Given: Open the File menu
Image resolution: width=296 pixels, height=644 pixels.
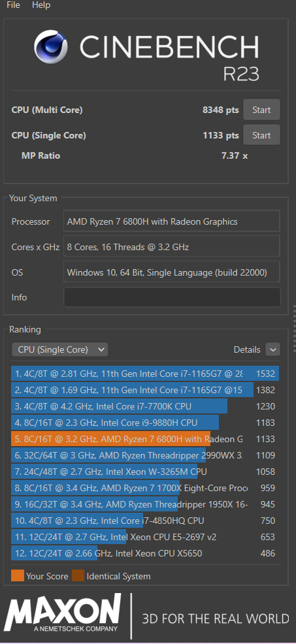Looking at the screenshot, I should [x=13, y=5].
